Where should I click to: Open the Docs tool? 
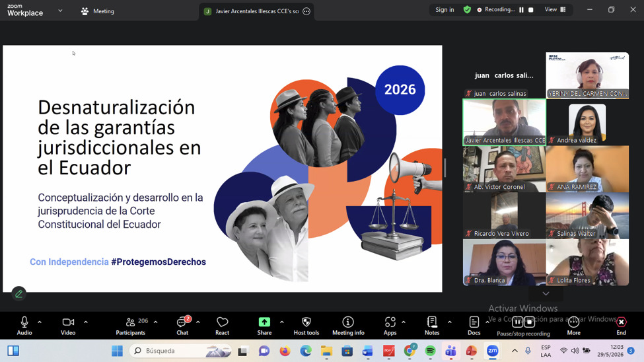474,326
